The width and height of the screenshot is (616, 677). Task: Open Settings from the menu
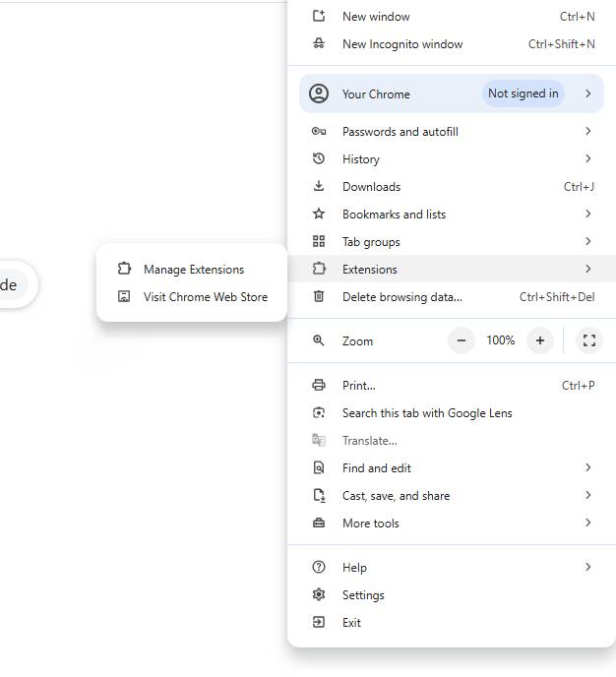pos(452,595)
